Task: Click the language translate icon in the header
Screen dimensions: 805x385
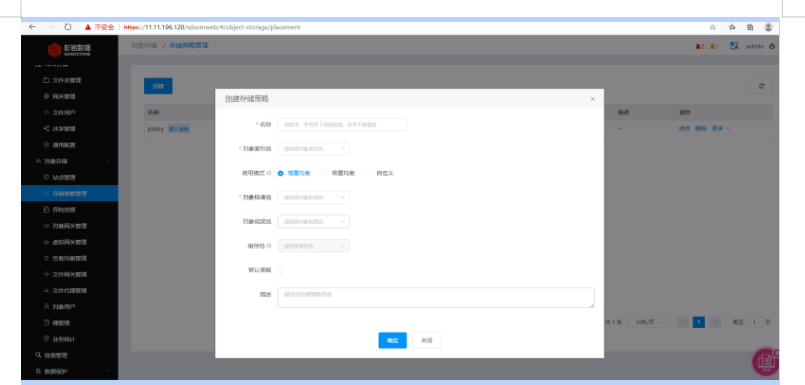Action: pos(734,46)
